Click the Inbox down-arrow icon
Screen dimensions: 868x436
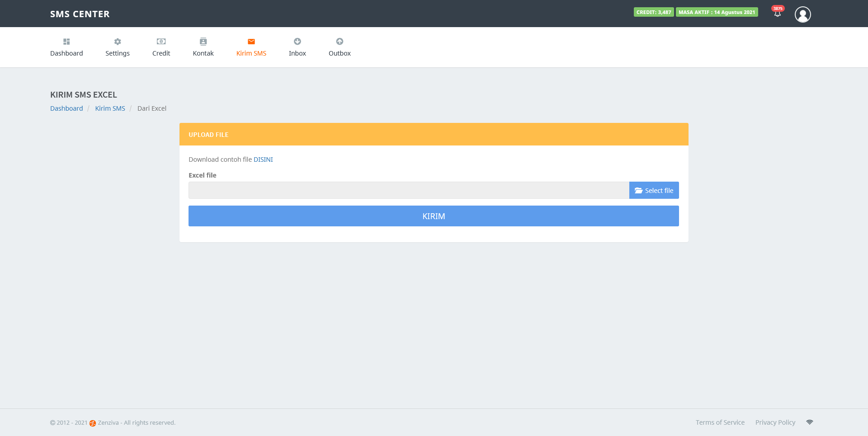point(297,42)
